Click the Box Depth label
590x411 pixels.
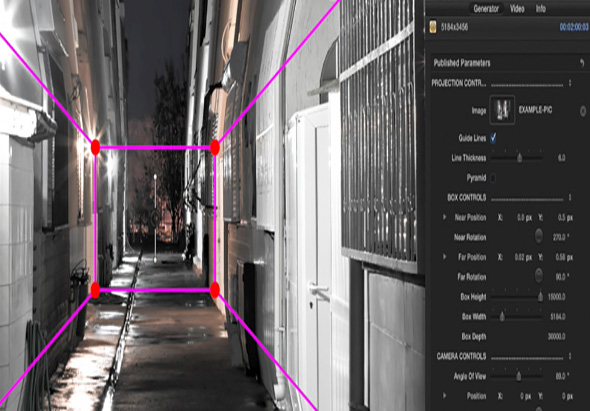click(x=474, y=336)
